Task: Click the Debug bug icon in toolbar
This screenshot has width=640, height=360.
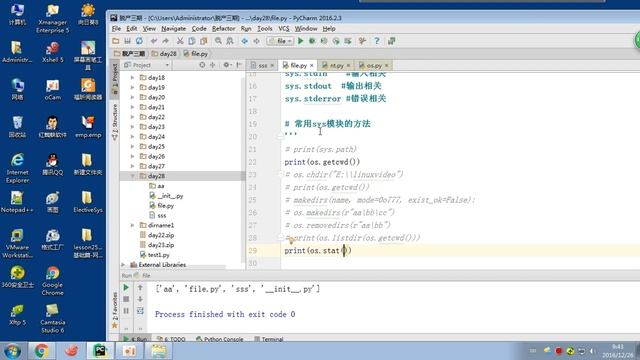Action: pyautogui.click(x=312, y=41)
